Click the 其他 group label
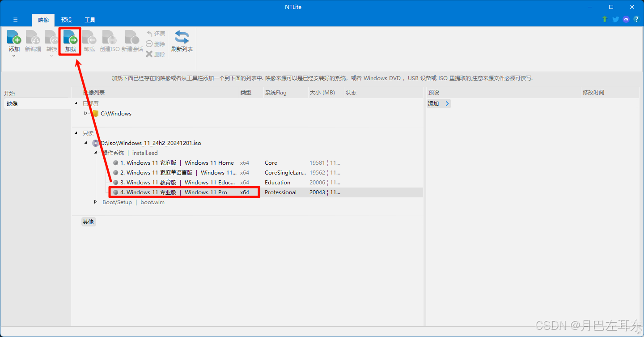 pyautogui.click(x=88, y=222)
